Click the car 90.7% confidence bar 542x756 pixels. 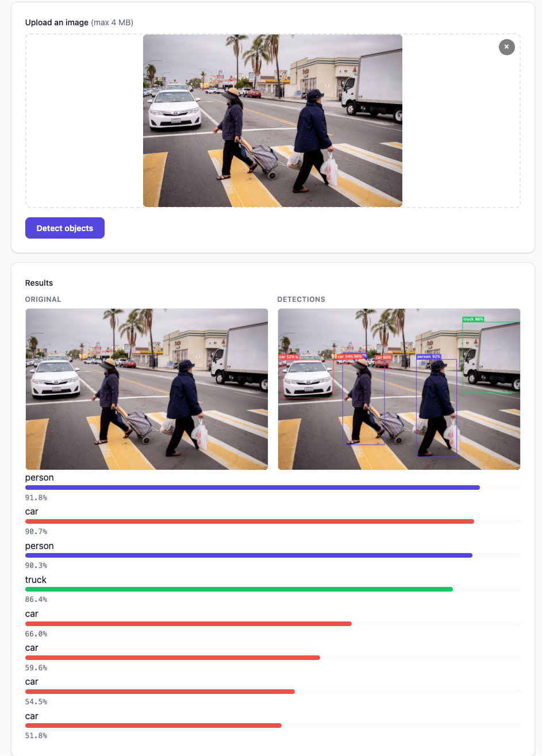tap(249, 521)
